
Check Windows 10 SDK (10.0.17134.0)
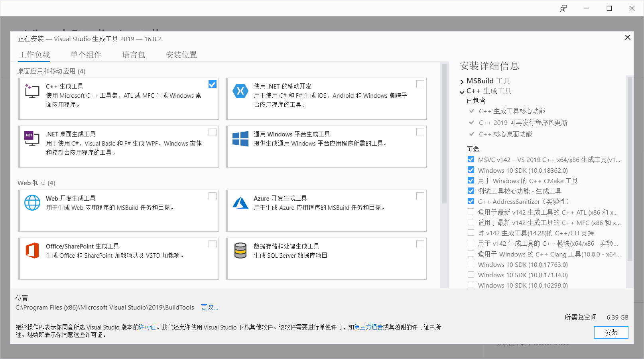[x=471, y=274]
